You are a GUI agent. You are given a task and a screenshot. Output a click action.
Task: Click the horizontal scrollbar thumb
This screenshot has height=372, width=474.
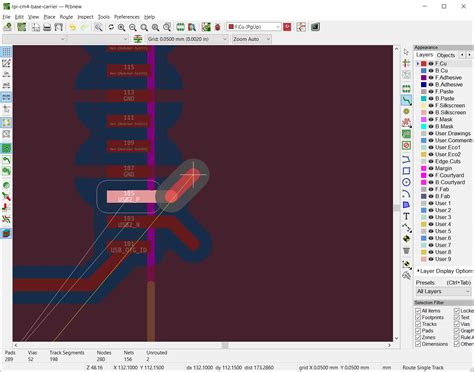[225, 345]
